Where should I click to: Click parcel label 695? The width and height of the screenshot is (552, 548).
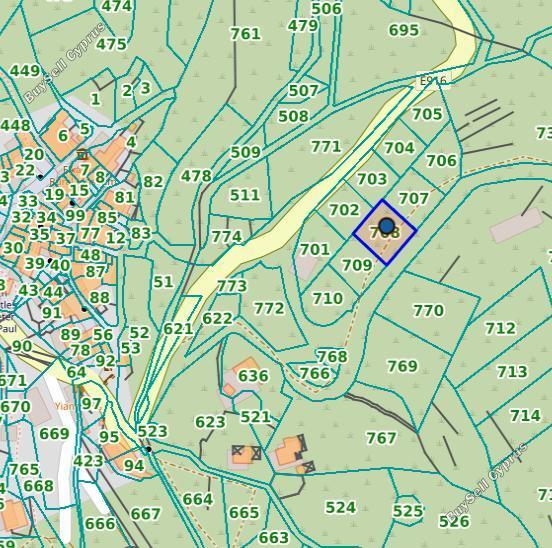pyautogui.click(x=404, y=30)
